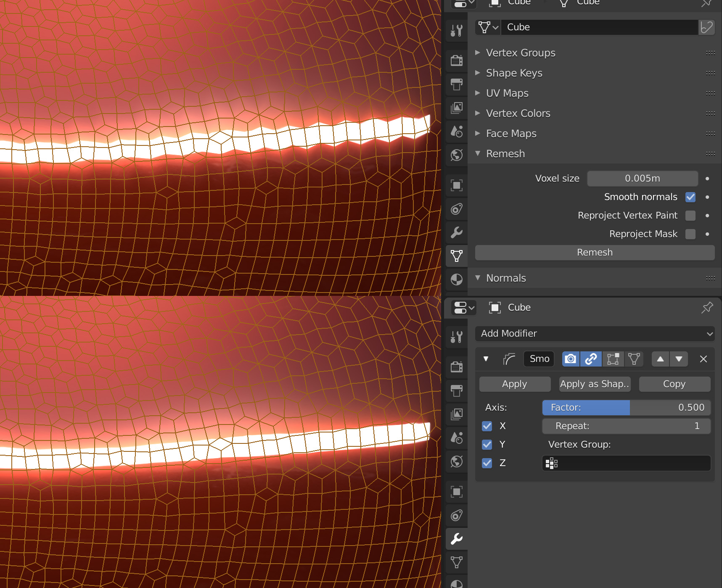This screenshot has width=722, height=588.
Task: Uncheck the X axis of Smooth modifier
Action: pos(487,426)
